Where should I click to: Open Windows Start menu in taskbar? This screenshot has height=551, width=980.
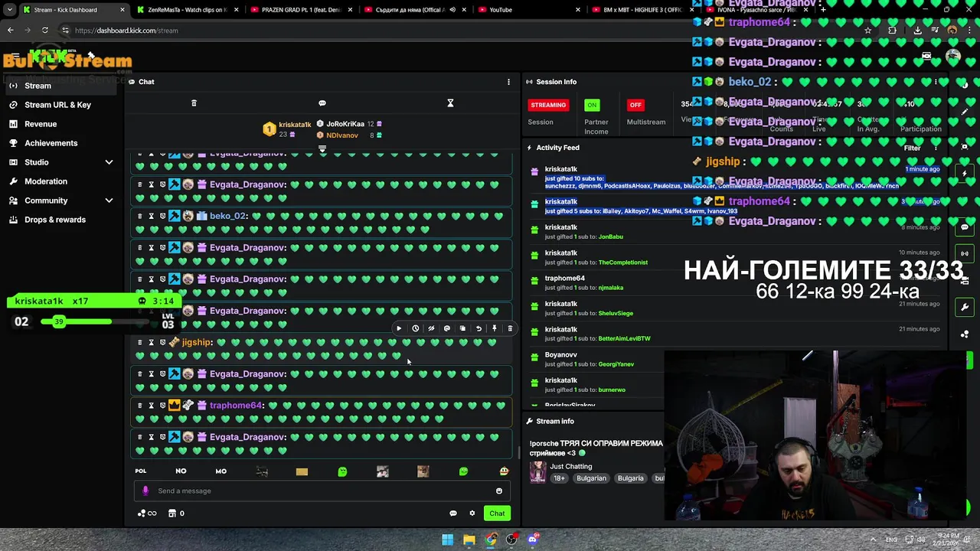[x=448, y=540]
